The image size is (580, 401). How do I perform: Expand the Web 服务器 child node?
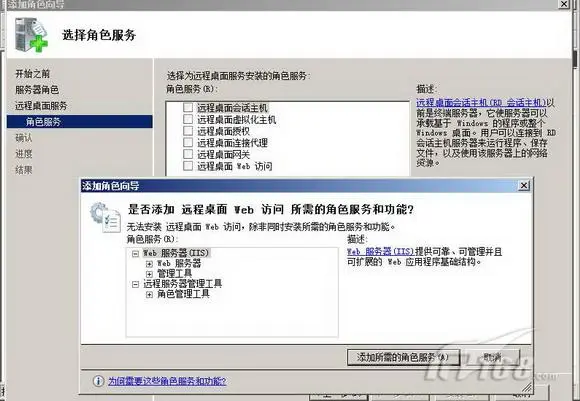point(149,264)
